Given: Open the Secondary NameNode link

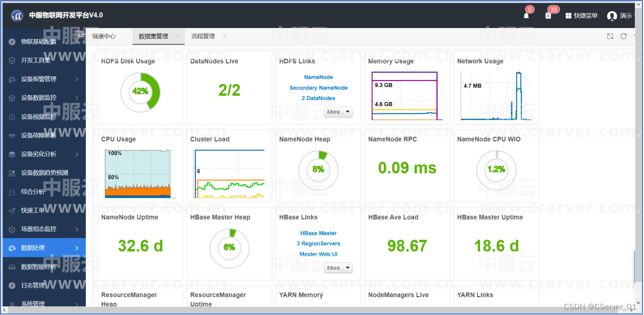Looking at the screenshot, I should (318, 88).
